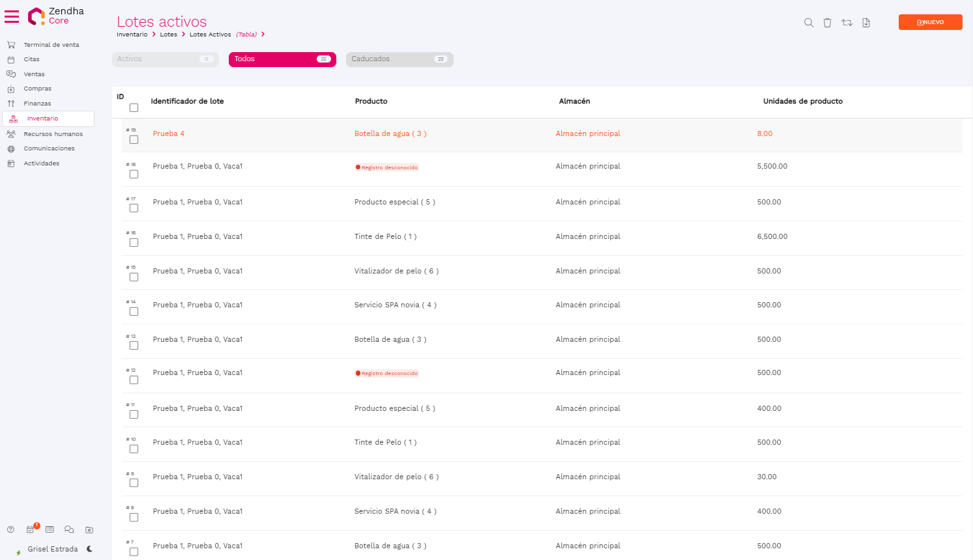The height and width of the screenshot is (560, 973).
Task: Tick the checkbox for lot #16
Action: [x=134, y=243]
